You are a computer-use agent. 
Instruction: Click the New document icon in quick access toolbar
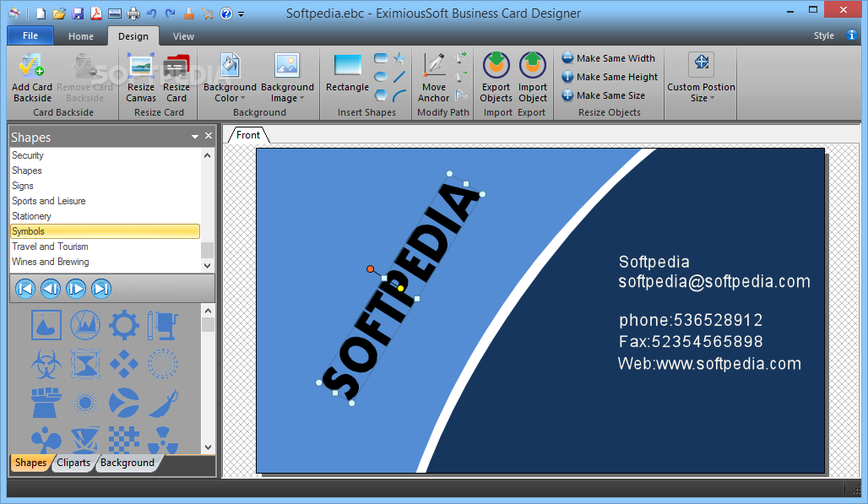41,14
